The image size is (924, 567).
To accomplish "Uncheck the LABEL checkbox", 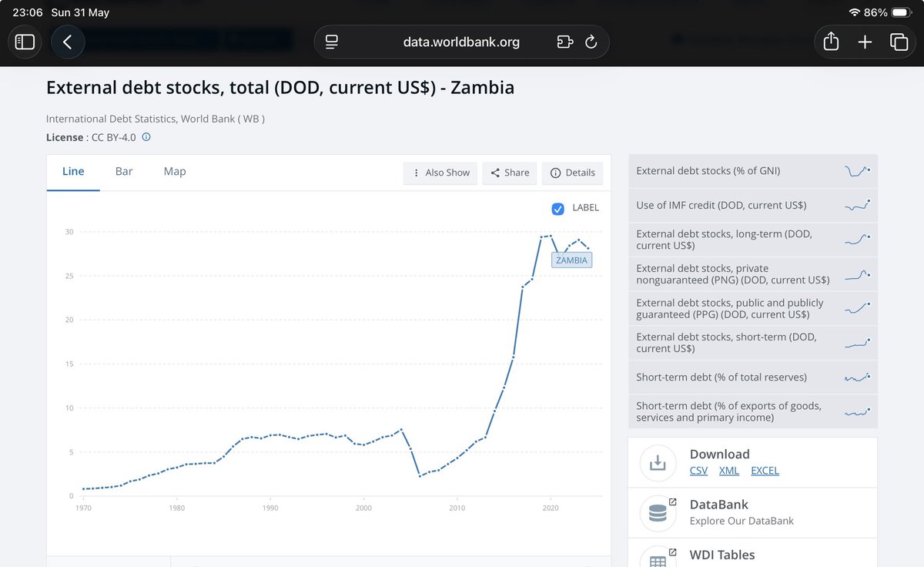I will [558, 208].
